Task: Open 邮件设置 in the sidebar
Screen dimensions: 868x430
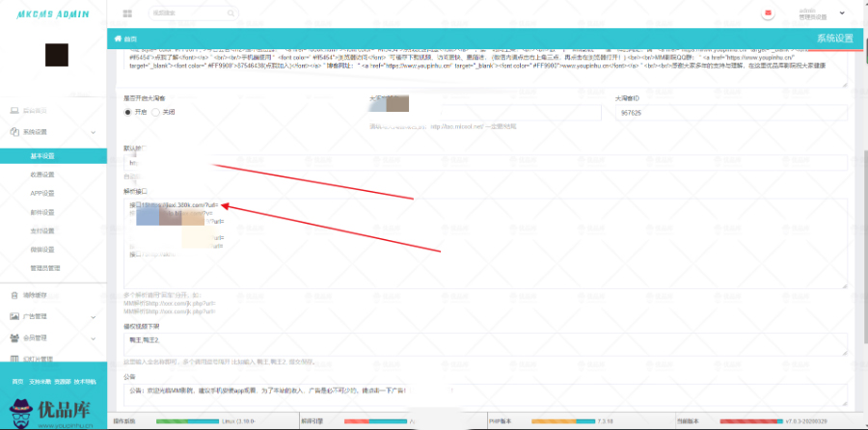Action: [x=42, y=212]
